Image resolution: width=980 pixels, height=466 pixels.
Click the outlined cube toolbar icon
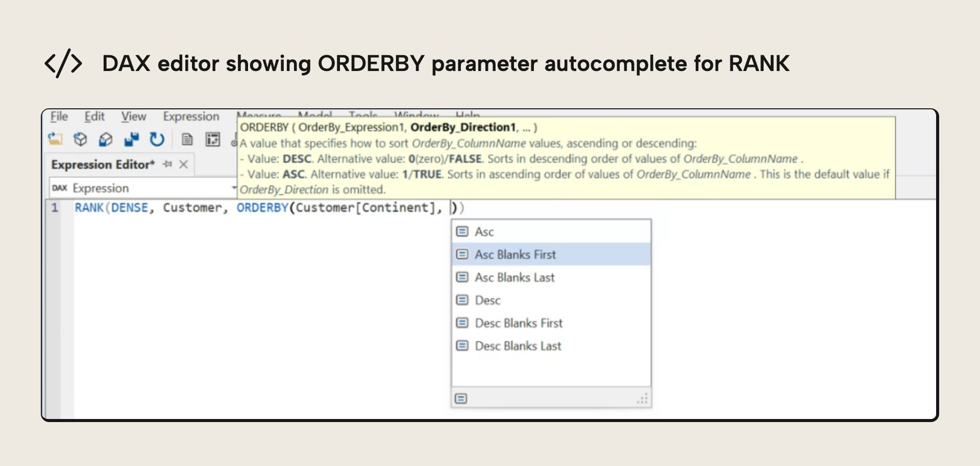click(80, 139)
